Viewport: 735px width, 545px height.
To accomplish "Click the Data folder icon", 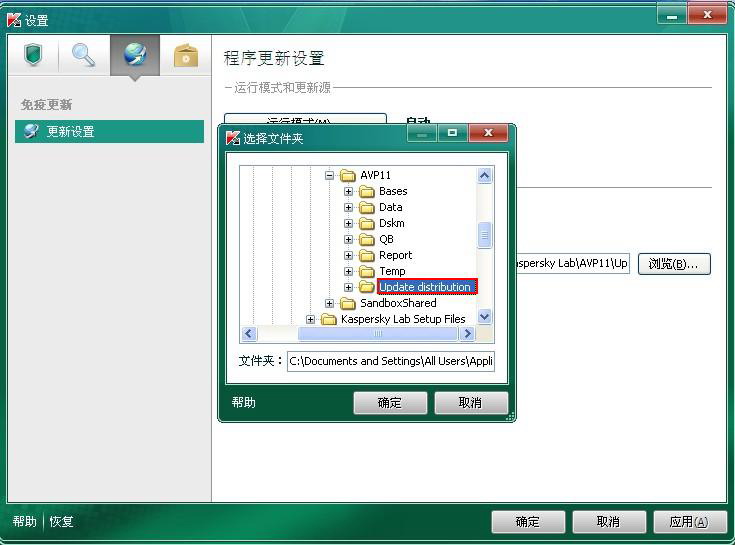I will click(367, 207).
